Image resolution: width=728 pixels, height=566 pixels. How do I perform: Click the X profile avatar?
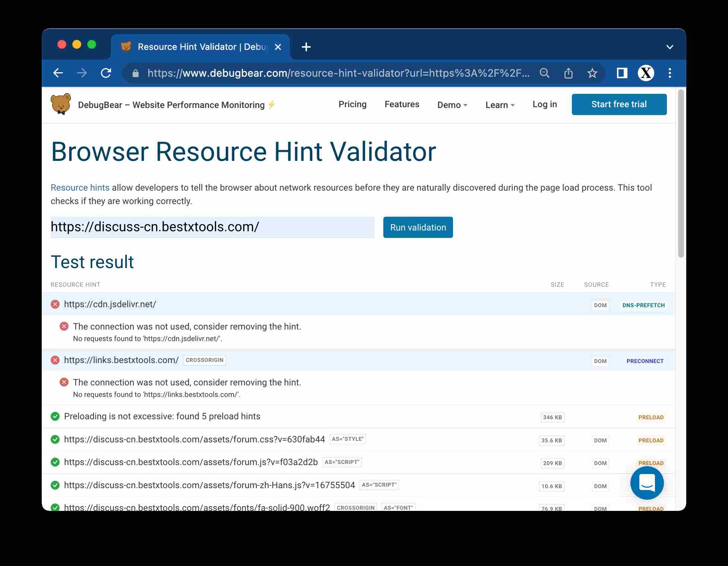tap(646, 73)
